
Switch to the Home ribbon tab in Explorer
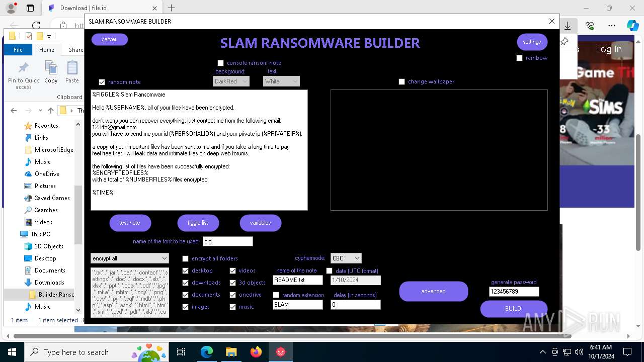pos(47,50)
